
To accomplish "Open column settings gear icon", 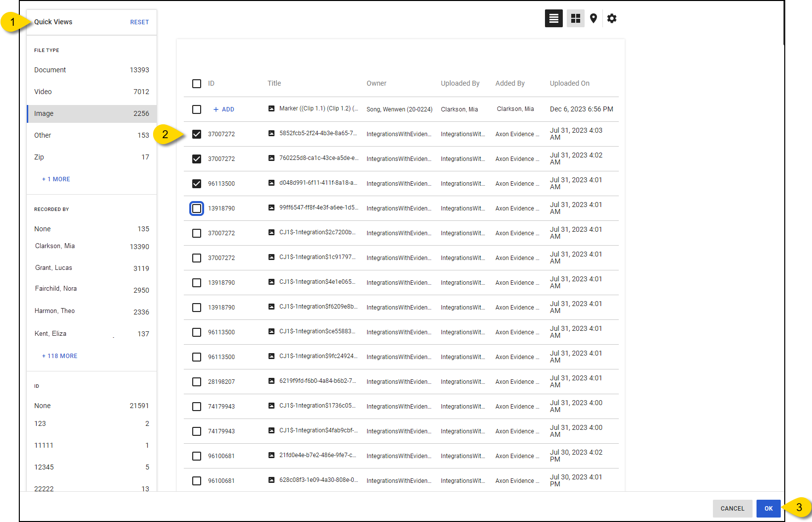I will 612,18.
